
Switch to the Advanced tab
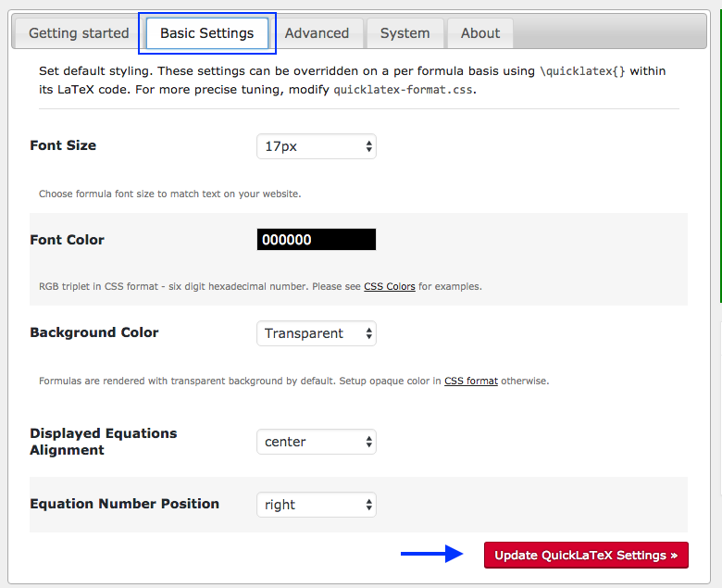coord(317,33)
